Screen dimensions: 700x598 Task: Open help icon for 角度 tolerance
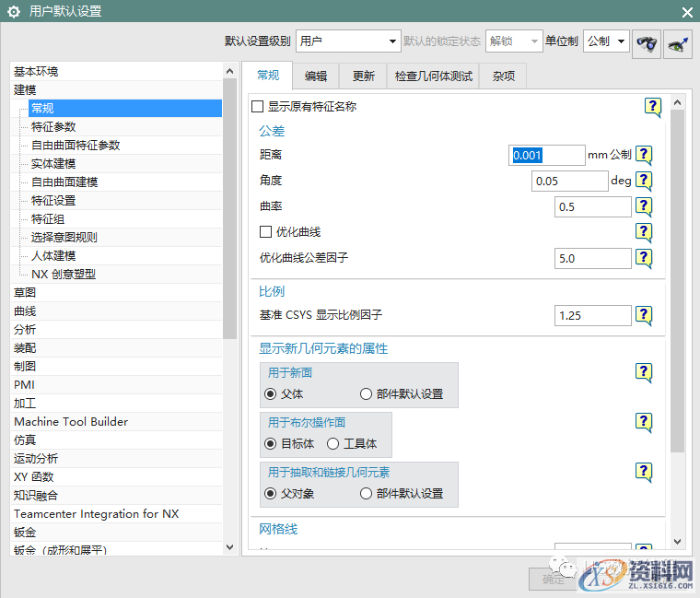[x=644, y=182]
